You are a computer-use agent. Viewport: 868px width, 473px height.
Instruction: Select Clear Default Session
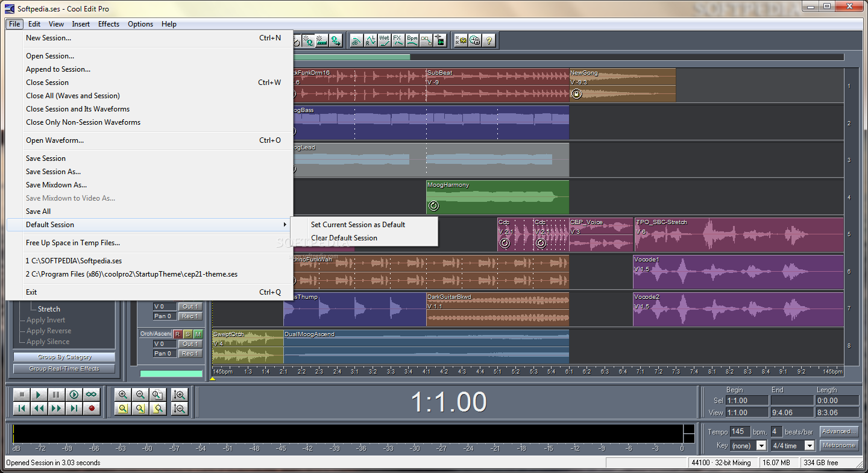[364, 238]
